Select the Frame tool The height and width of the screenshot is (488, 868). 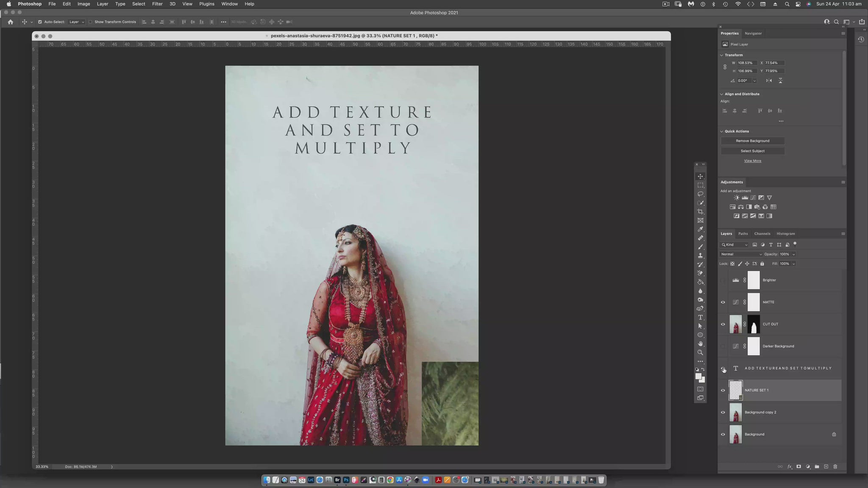[x=700, y=220]
